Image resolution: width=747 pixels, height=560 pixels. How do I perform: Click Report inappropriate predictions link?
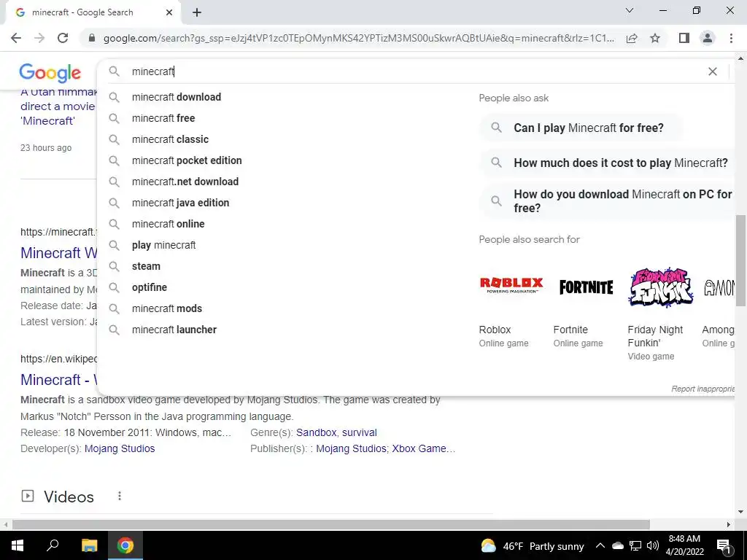703,389
